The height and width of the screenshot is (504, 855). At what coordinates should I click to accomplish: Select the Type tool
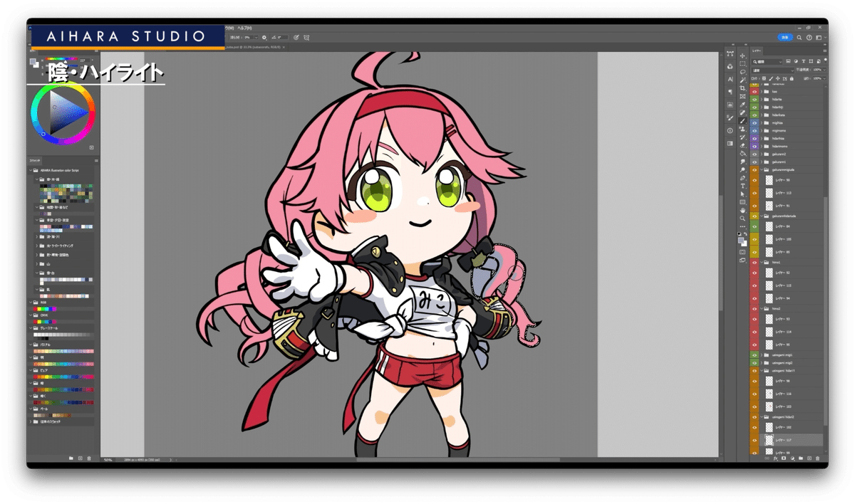pyautogui.click(x=742, y=186)
